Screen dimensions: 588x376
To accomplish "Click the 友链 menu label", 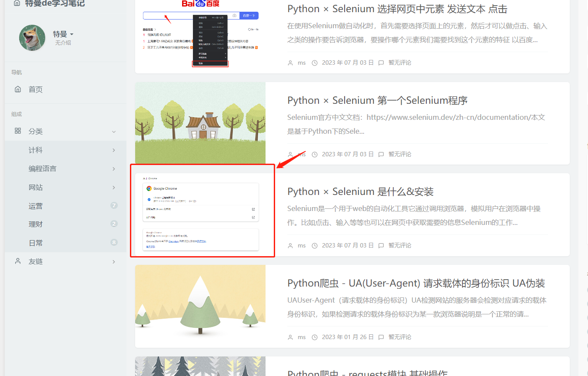I will 36,261.
